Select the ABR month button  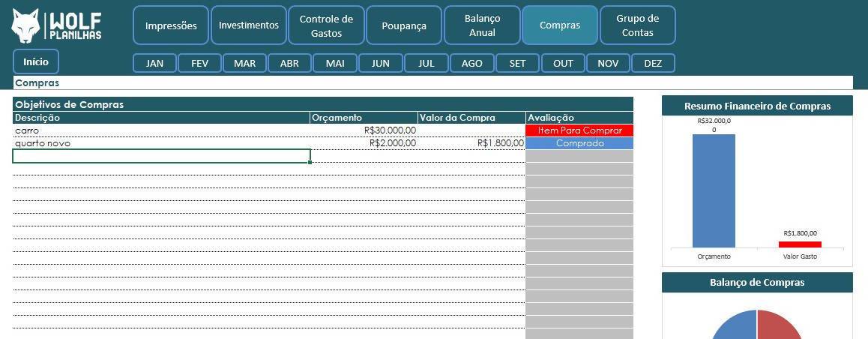289,63
